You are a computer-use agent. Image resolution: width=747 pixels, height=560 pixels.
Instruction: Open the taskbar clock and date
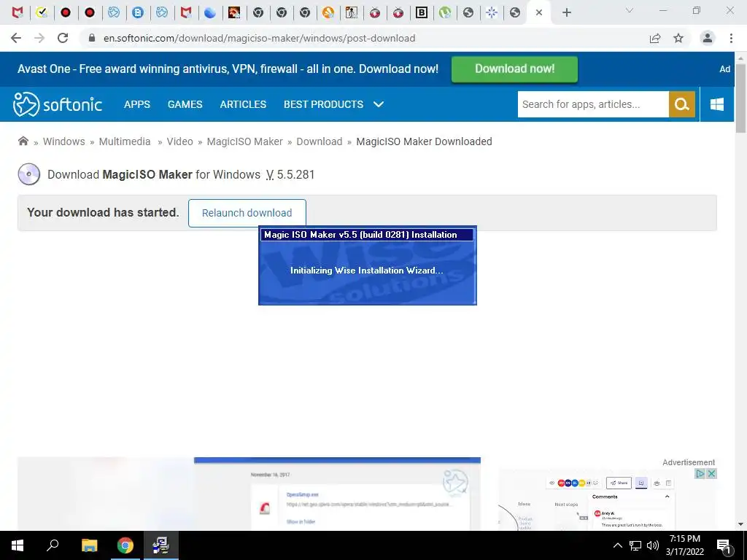[685, 545]
